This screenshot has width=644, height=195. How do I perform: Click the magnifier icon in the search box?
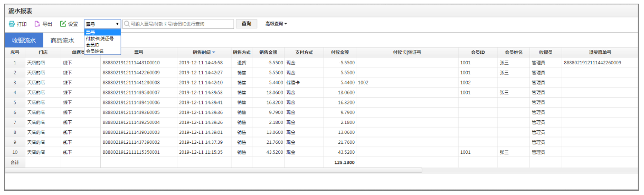127,24
